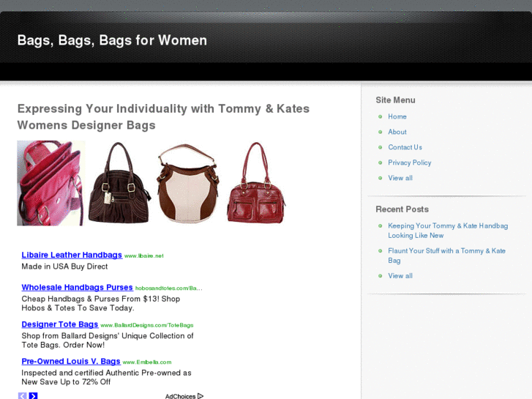Click View all under Recent Posts
The image size is (532, 399).
click(400, 276)
